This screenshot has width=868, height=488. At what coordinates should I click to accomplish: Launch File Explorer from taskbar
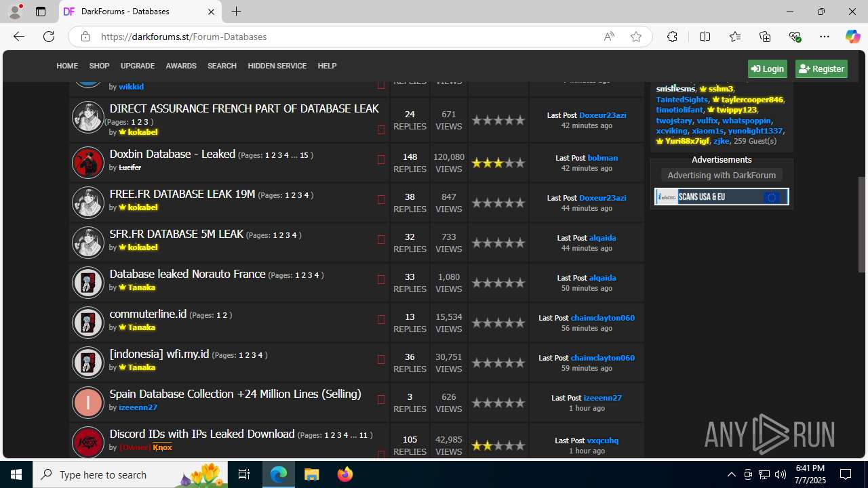pos(312,474)
